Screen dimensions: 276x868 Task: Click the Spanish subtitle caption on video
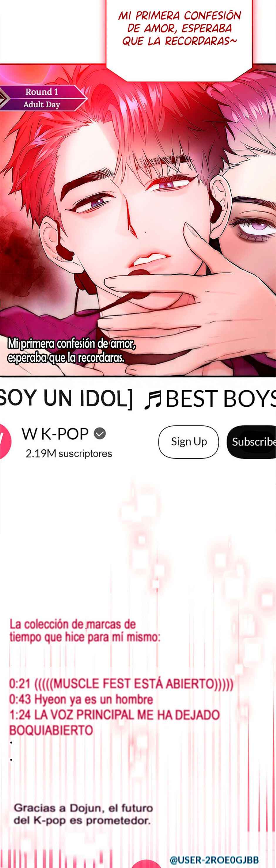[x=72, y=351]
